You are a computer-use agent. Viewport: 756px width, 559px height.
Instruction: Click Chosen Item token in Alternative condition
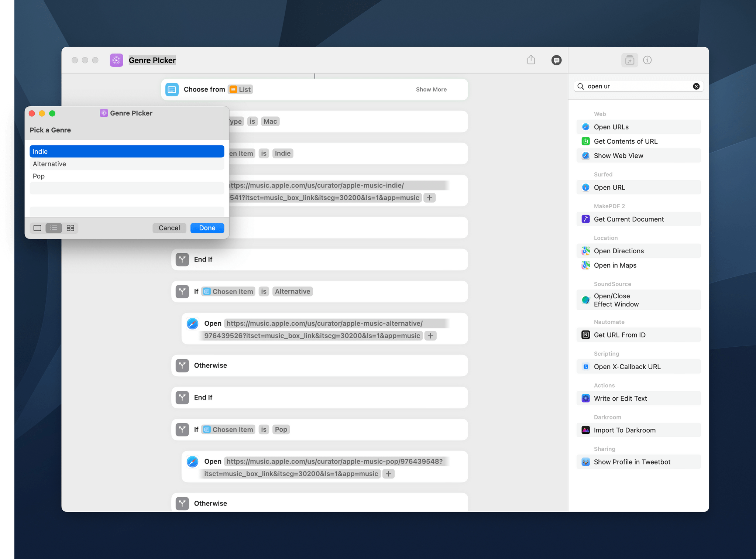[x=228, y=292]
